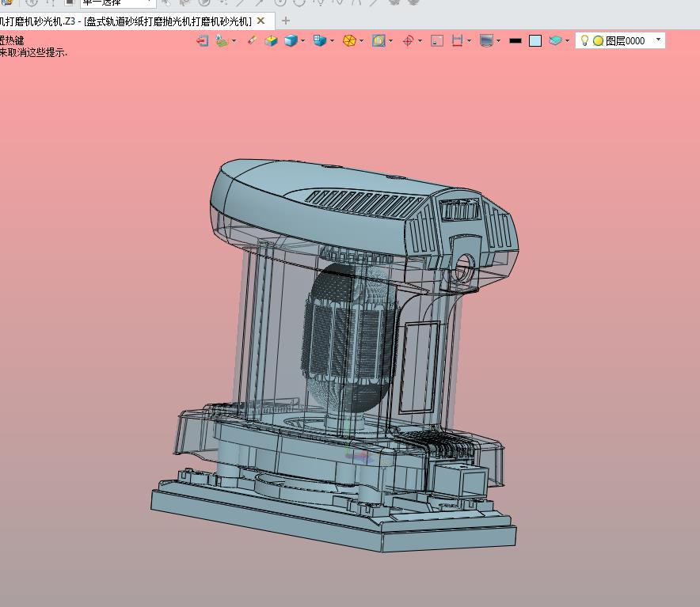Screen dimensions: 700x607
Task: Click the motor armature inside the sander model
Action: pos(349,337)
